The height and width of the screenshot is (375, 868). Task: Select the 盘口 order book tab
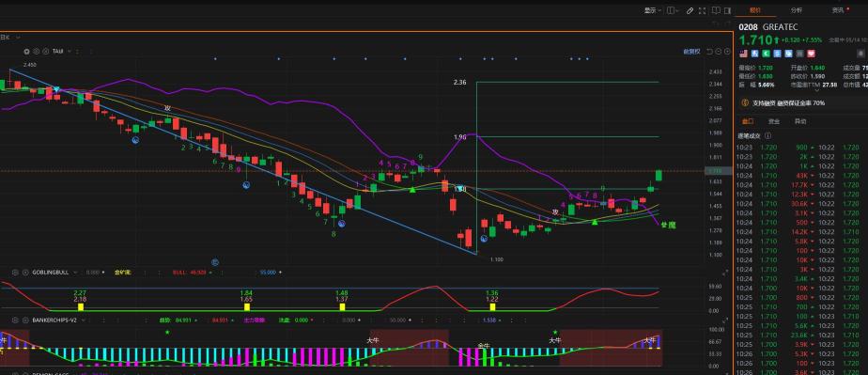click(748, 120)
